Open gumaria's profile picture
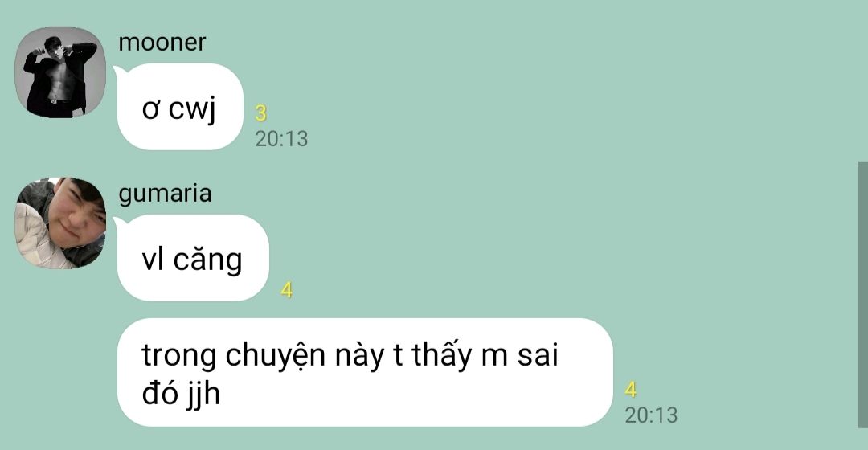The width and height of the screenshot is (868, 450). point(60,223)
